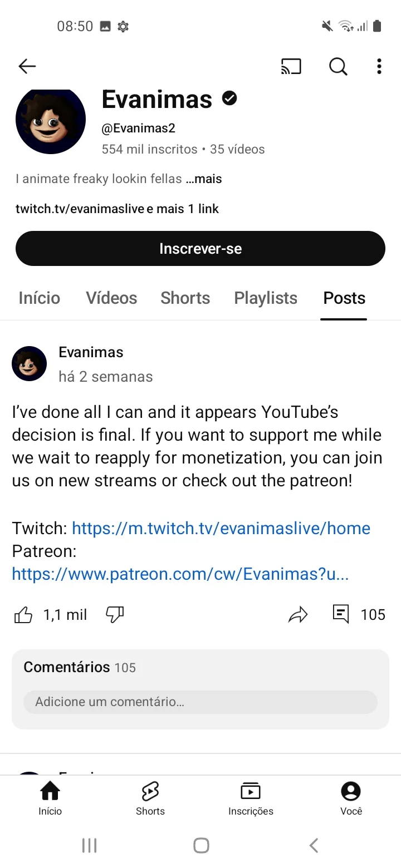The height and width of the screenshot is (868, 401).
Task: Switch to the Vídeos tab
Action: 111,298
